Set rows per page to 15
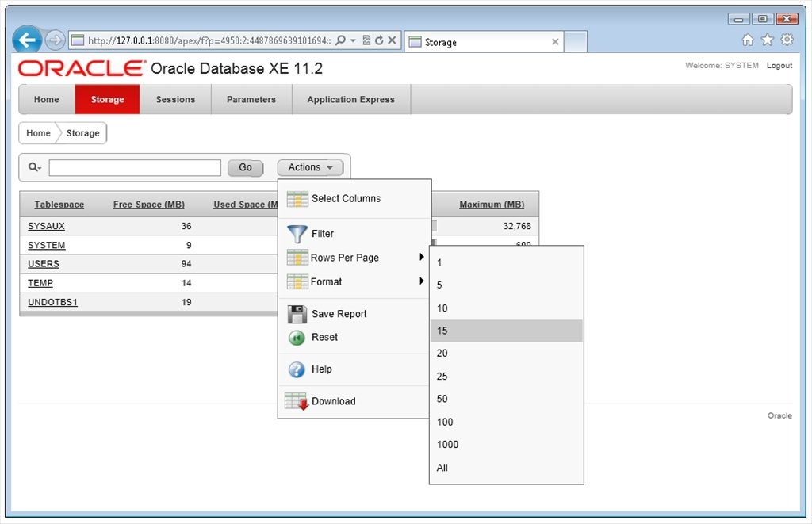Viewport: 812px width, 524px height. click(x=507, y=331)
